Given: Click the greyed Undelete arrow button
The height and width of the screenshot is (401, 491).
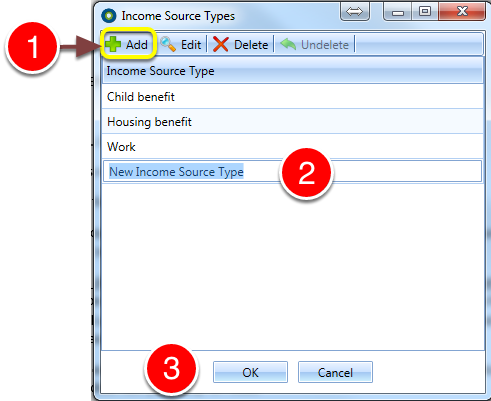Looking at the screenshot, I should coord(314,44).
